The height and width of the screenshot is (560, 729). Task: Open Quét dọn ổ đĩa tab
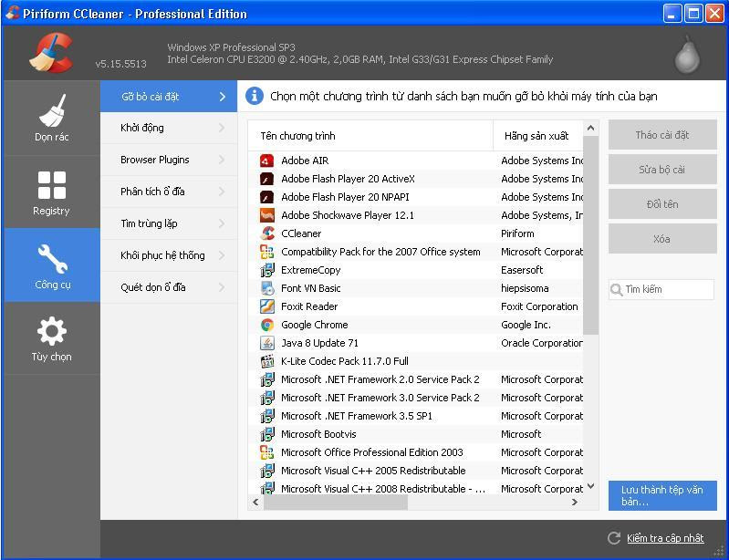pos(168,287)
